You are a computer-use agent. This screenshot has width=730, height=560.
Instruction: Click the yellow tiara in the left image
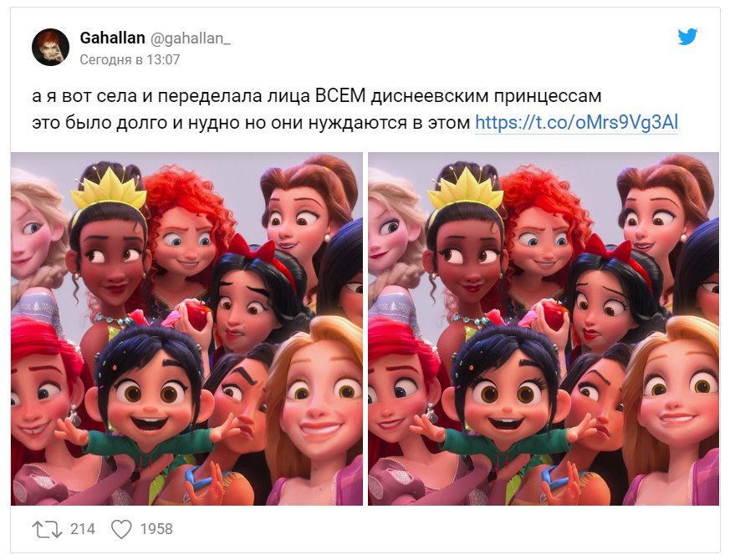(110, 188)
